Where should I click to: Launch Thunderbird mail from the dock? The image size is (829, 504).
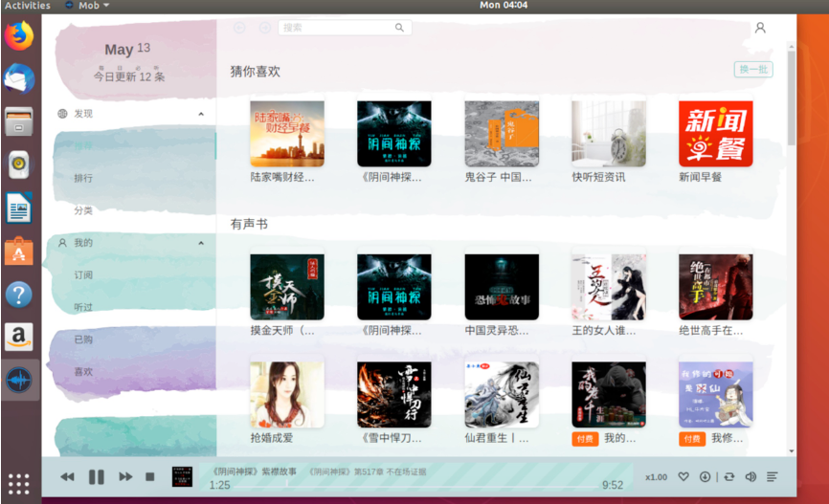click(x=19, y=78)
